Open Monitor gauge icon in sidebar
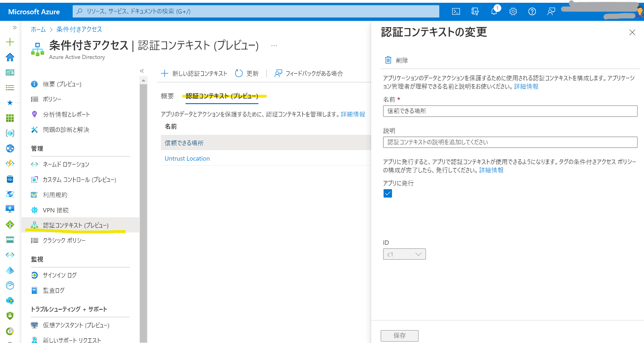Viewport: 644px width, 343px height. (10, 285)
